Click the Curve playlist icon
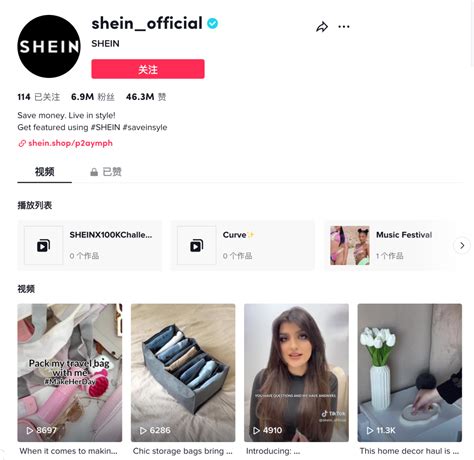474x460 pixels. tap(196, 246)
